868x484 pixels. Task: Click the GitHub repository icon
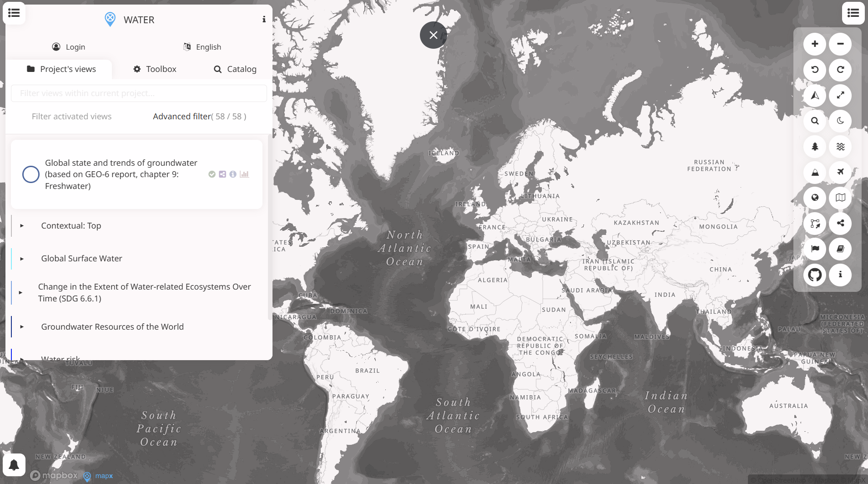click(x=815, y=275)
